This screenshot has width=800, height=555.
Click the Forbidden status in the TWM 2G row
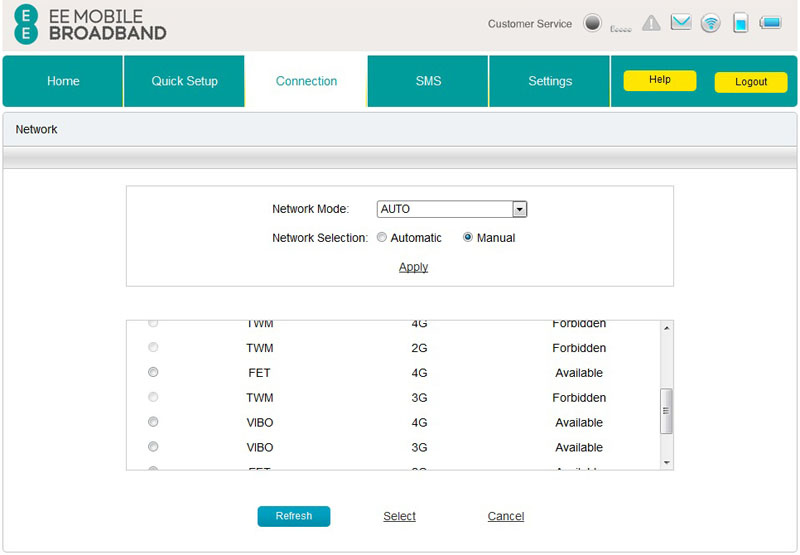coord(579,348)
